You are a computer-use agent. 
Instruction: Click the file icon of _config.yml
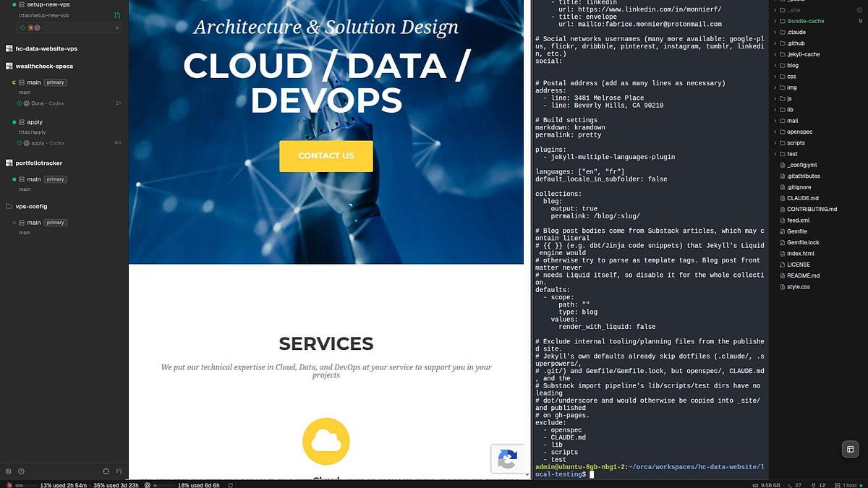tap(782, 165)
